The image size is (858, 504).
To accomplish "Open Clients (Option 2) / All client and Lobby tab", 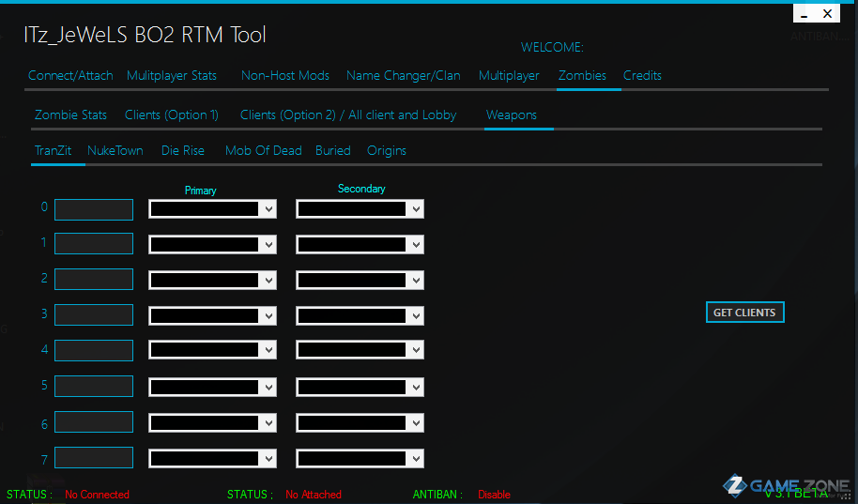I will 348,115.
